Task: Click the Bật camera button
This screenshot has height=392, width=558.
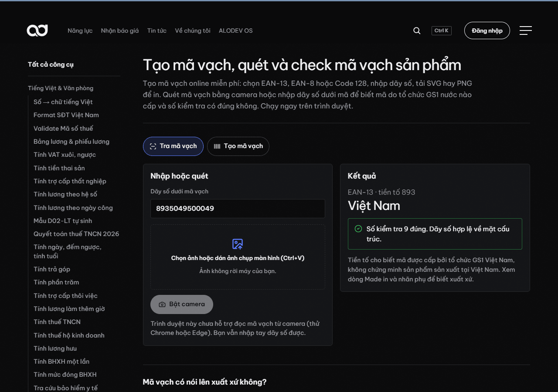Action: (x=182, y=304)
